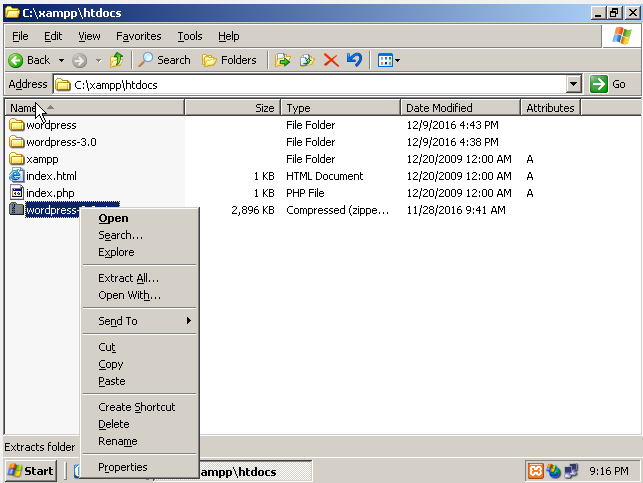643x483 pixels.
Task: Click the PHP File type cell
Action: [305, 193]
